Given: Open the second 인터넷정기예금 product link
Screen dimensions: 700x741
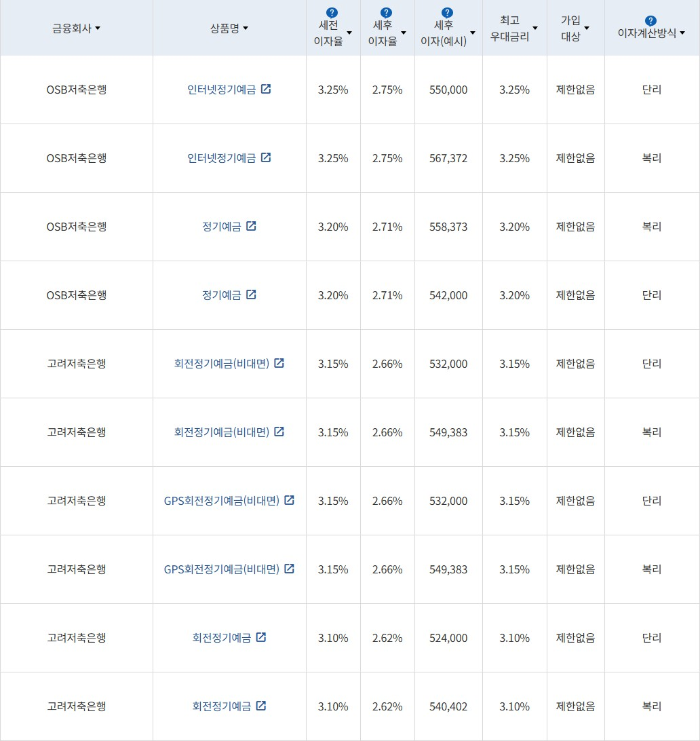Looking at the screenshot, I should point(224,157).
